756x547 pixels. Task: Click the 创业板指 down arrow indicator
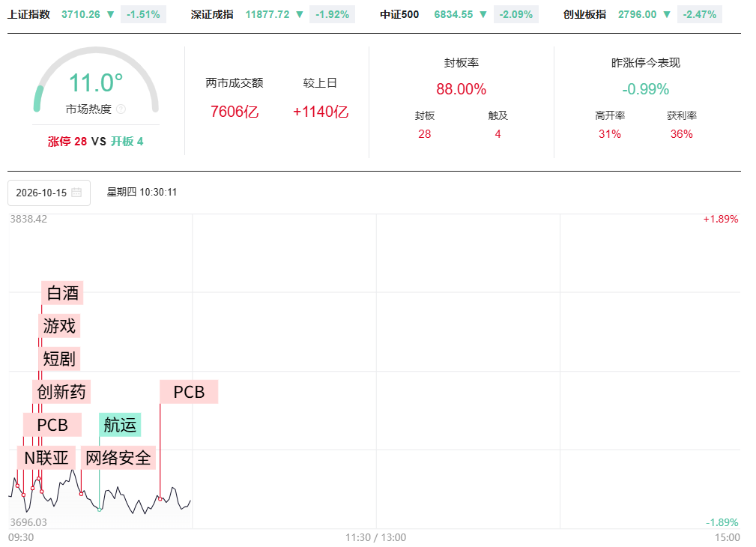(667, 15)
